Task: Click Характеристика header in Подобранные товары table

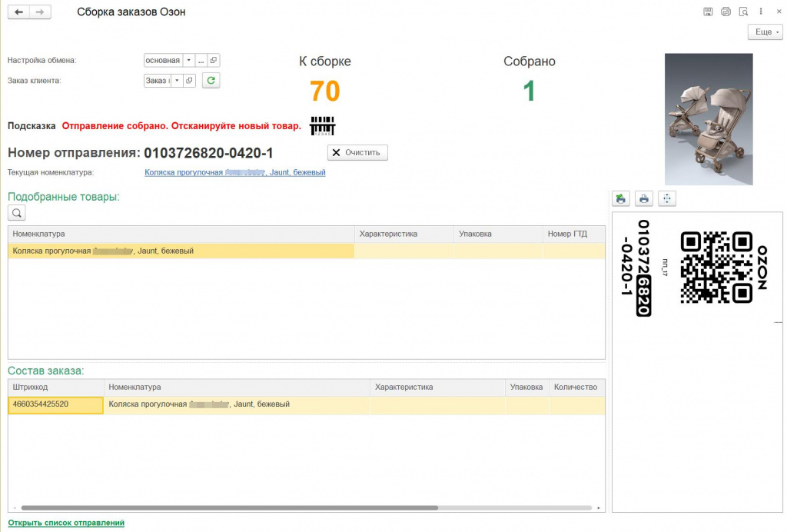Action: tap(404, 234)
